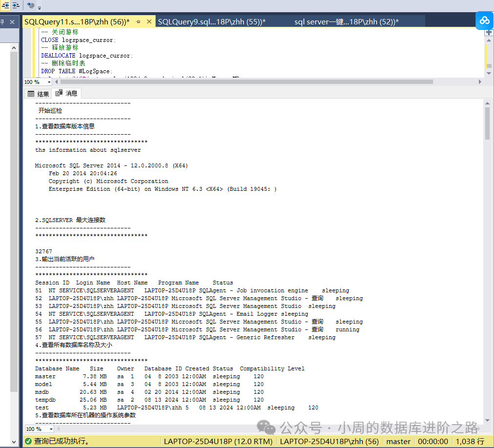The image size is (494, 448).
Task: Click the decrease indent toolbar icon
Action: tap(5, 5)
